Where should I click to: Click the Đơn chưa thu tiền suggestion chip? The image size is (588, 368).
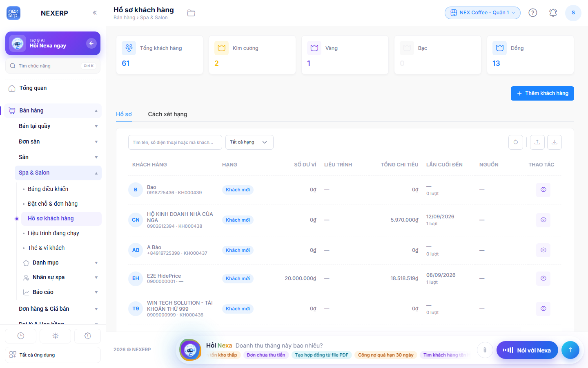pyautogui.click(x=266, y=355)
